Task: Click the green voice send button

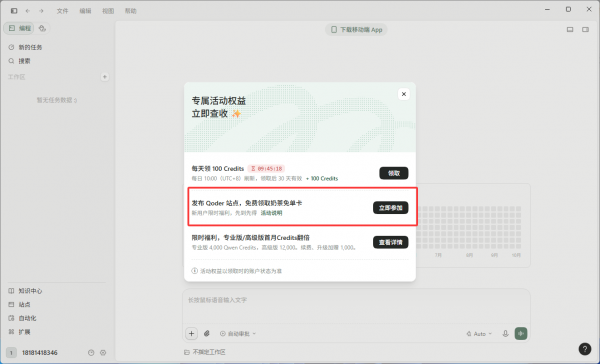Action: tap(521, 333)
